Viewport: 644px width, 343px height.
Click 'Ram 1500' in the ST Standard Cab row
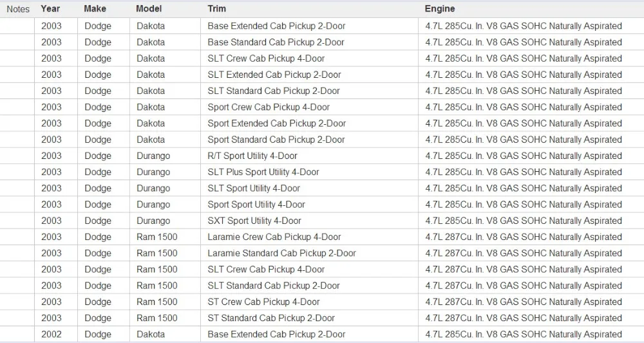(157, 318)
